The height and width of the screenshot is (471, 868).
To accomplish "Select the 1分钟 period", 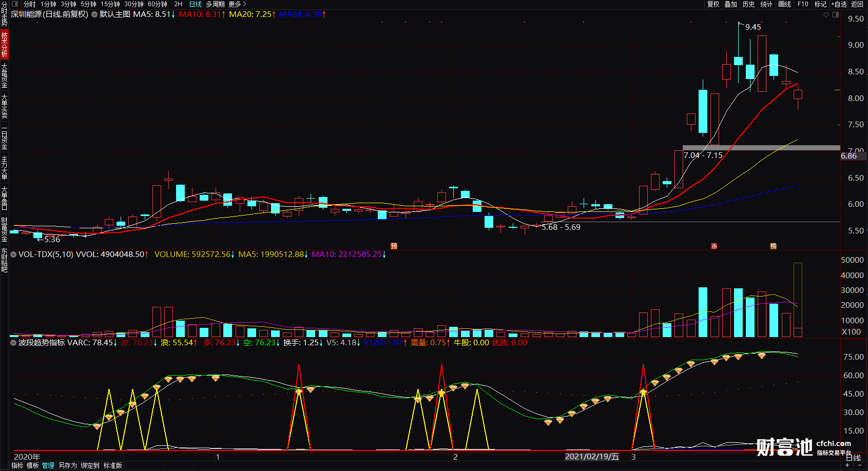I will pos(48,4).
